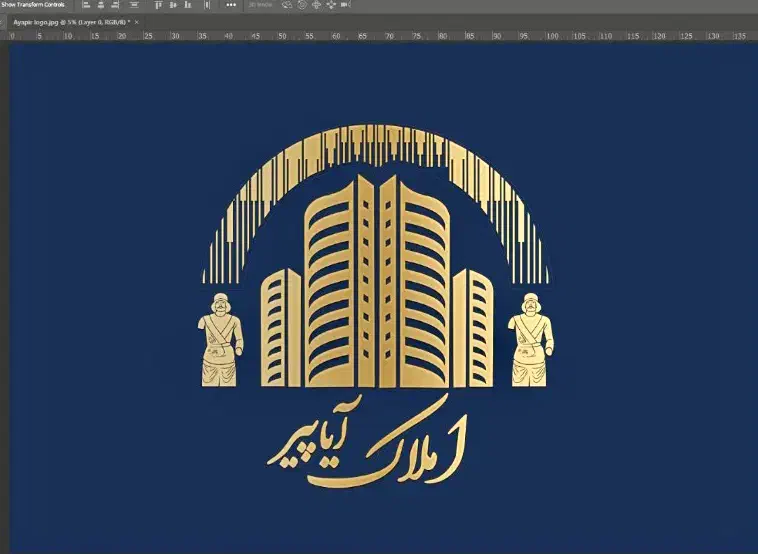Click the align top edges icon

pyautogui.click(x=158, y=5)
